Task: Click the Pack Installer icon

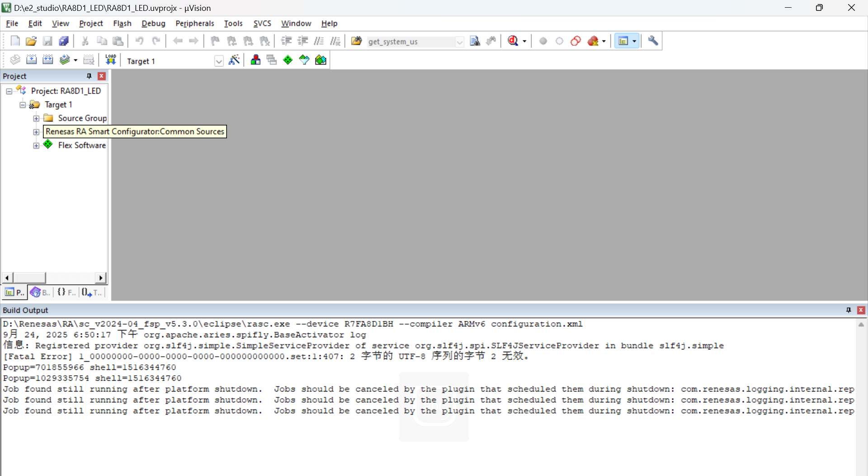Action: point(321,60)
